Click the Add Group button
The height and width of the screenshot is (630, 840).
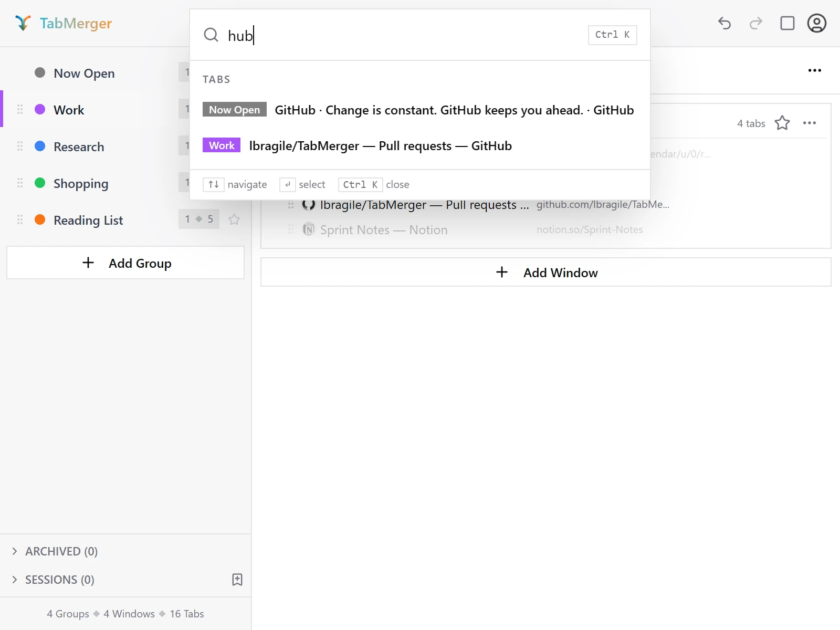pyautogui.click(x=125, y=262)
